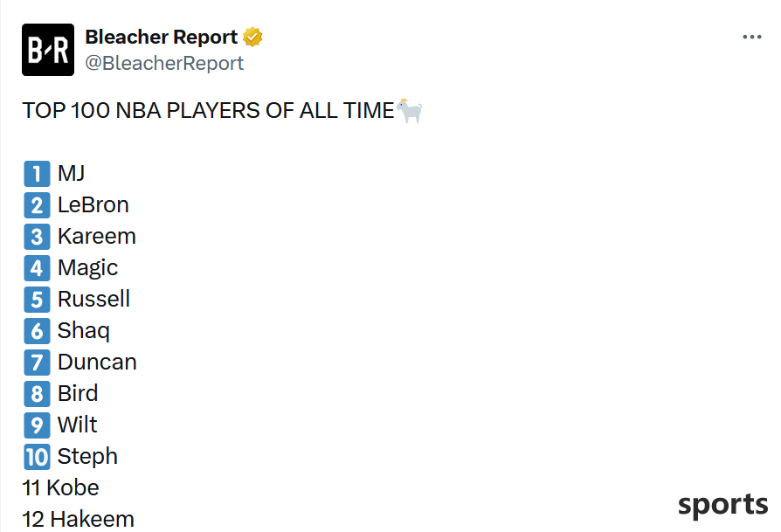The image size is (781, 532).
Task: Click the TOP 100 NBA PLAYERS headline text
Action: (x=208, y=111)
